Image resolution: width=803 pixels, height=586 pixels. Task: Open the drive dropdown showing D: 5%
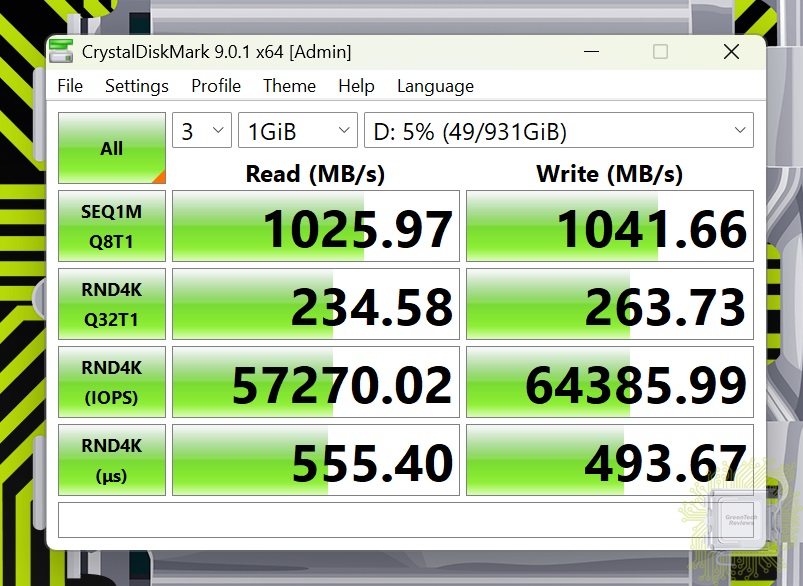point(559,130)
